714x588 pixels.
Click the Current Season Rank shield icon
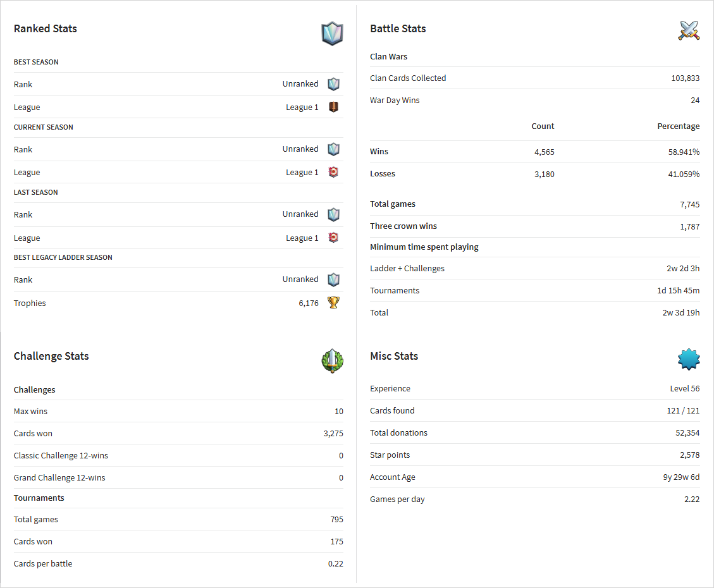[333, 149]
